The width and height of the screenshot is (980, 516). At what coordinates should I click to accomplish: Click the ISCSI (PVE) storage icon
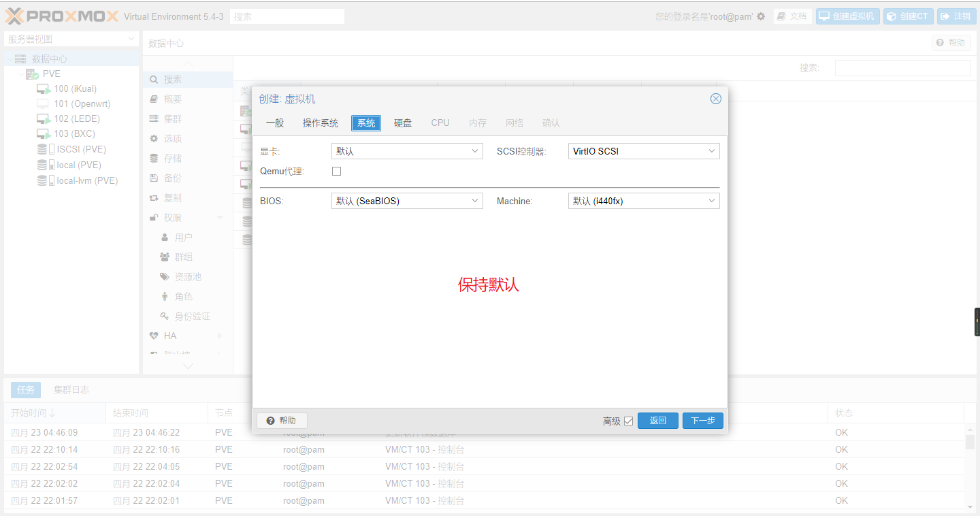tap(45, 149)
